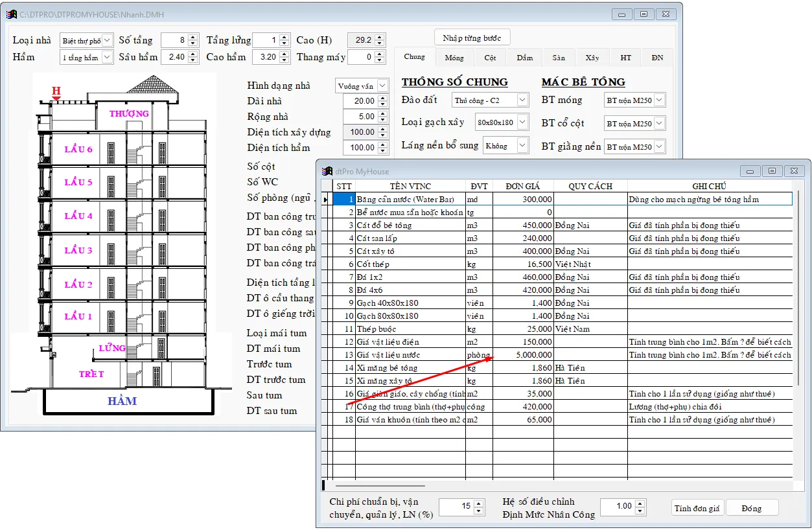This screenshot has width=812, height=530.
Task: Click the main window app icon
Action: pyautogui.click(x=11, y=14)
